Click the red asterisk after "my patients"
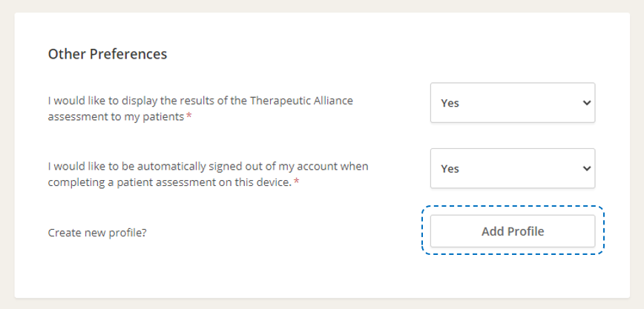The width and height of the screenshot is (644, 309). (x=188, y=117)
